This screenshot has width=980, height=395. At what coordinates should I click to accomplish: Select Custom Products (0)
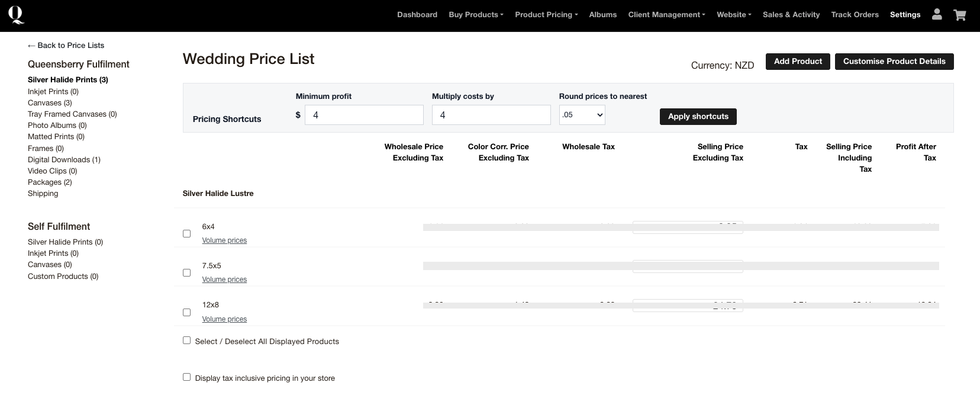coord(63,277)
